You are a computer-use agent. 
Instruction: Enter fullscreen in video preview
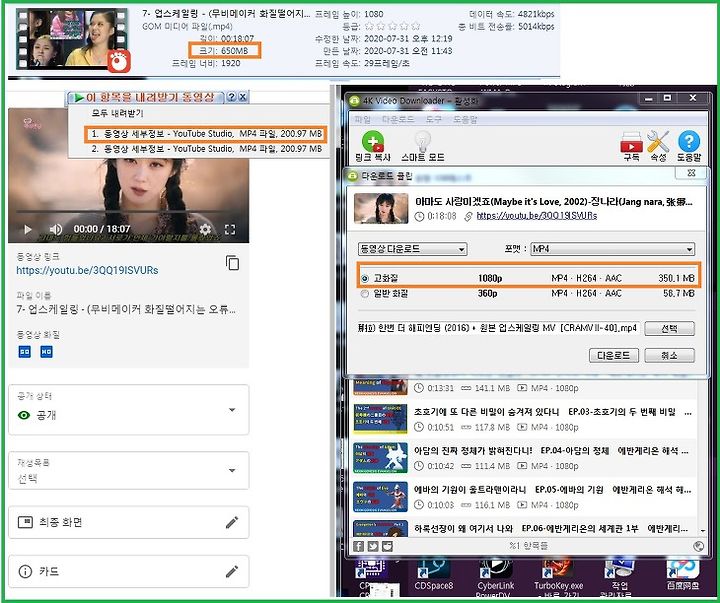[x=230, y=229]
